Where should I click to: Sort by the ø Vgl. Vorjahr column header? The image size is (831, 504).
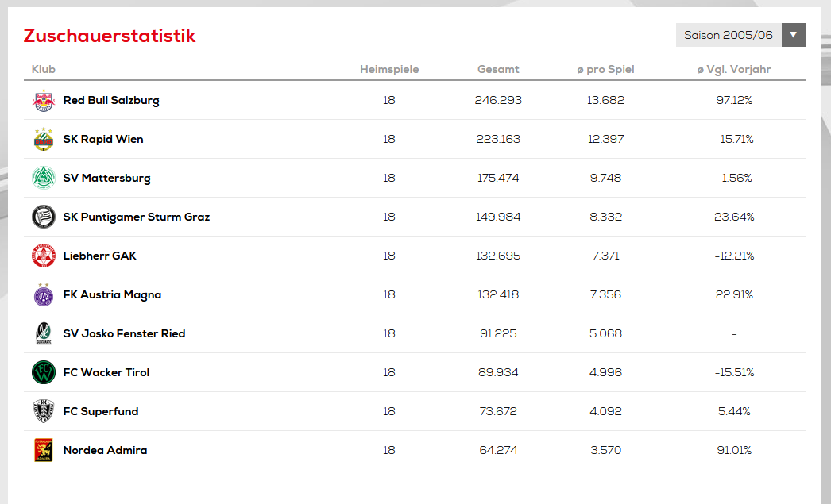tap(734, 69)
